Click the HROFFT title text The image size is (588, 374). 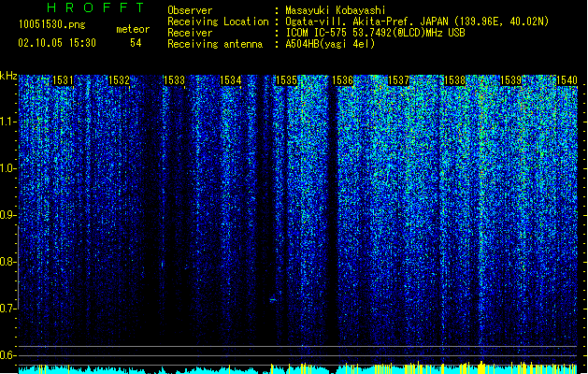(x=95, y=7)
